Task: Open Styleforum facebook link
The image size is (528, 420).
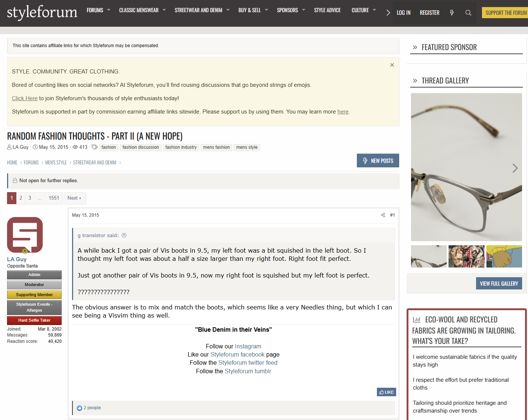Action: tap(238, 354)
